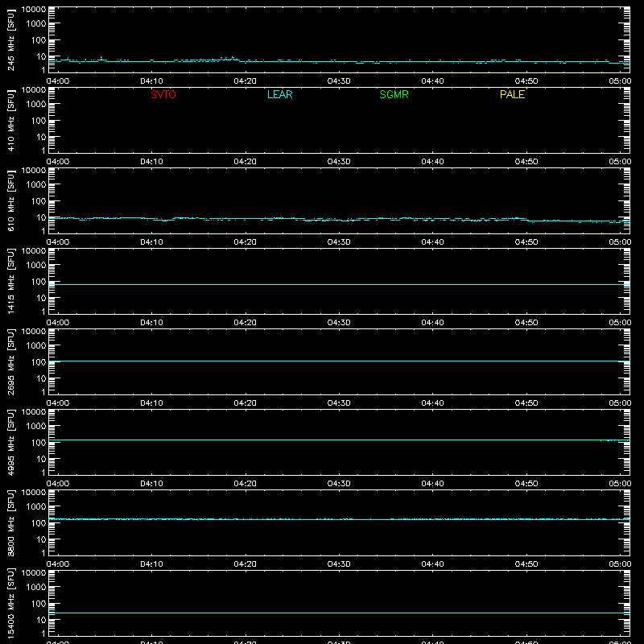Screen dimensions: 644x644
Task: Click the 10 tick on 8800 MHz axis
Action: pos(41,539)
